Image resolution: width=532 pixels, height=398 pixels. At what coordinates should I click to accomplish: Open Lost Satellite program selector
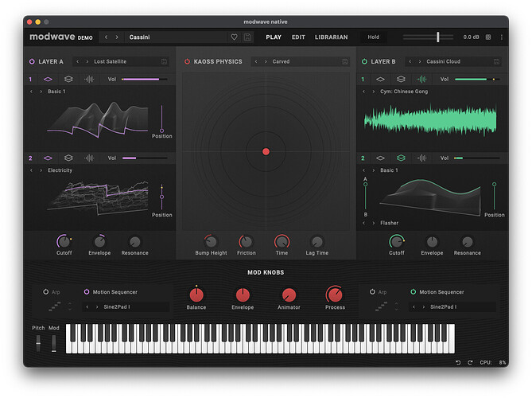126,61
